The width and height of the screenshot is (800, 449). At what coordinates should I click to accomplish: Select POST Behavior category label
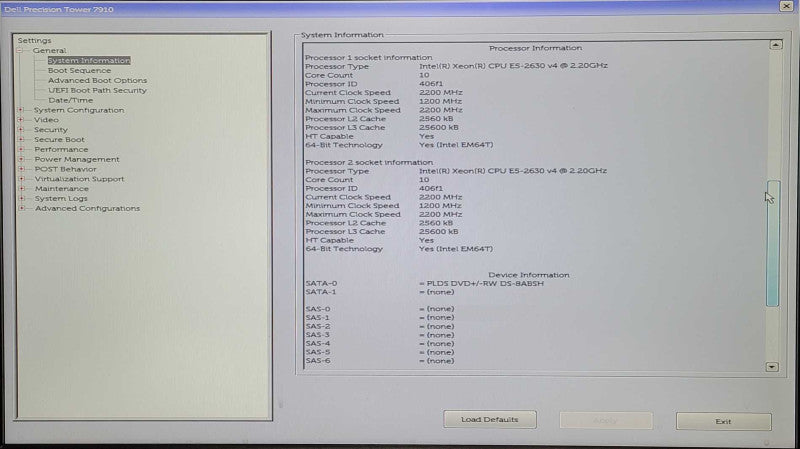(65, 169)
